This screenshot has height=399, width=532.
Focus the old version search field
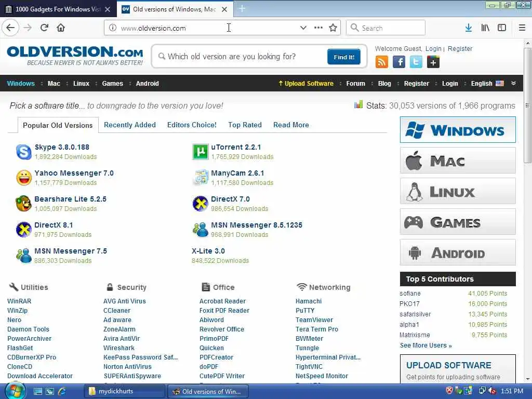click(x=241, y=57)
